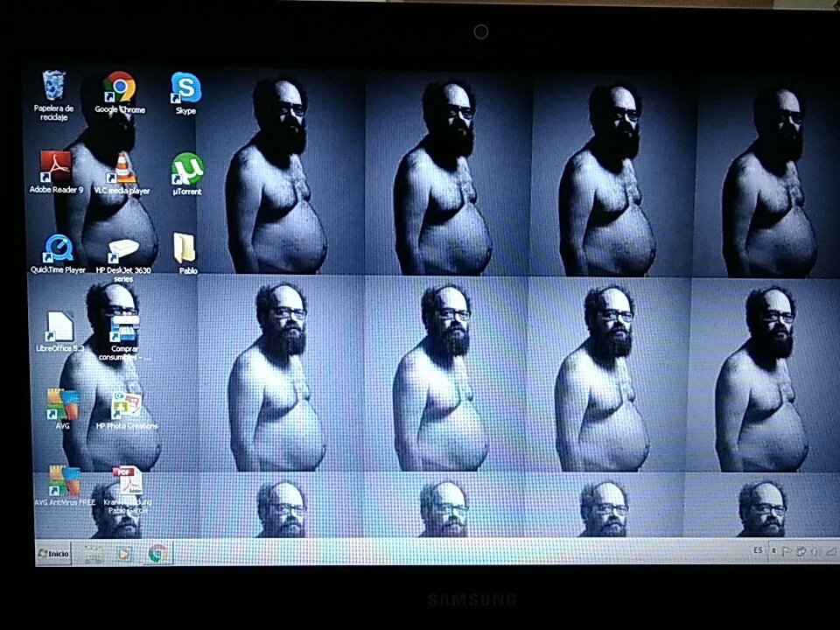Open the HP DeskJet 3630 series shortcut
This screenshot has width=840, height=630.
[x=123, y=260]
